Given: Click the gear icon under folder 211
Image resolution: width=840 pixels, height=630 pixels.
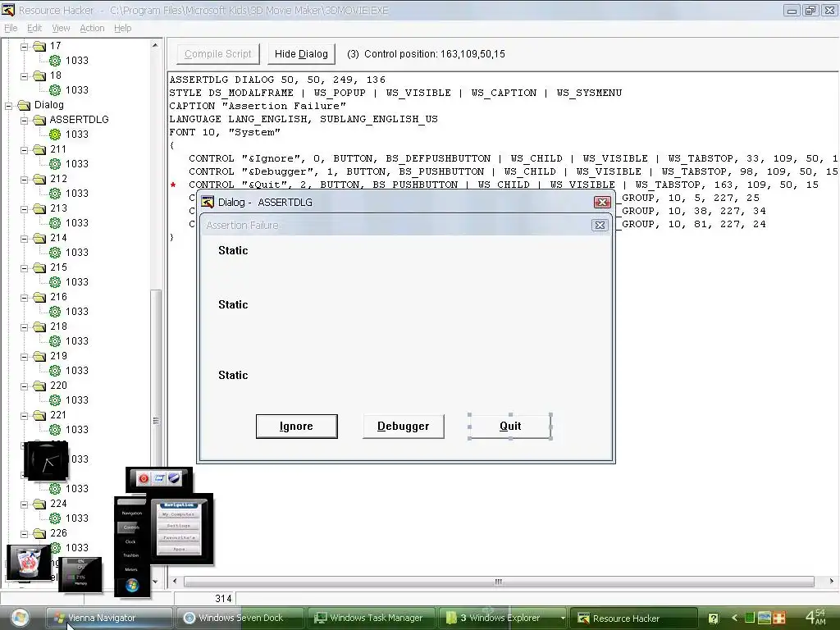Looking at the screenshot, I should pyautogui.click(x=55, y=163).
